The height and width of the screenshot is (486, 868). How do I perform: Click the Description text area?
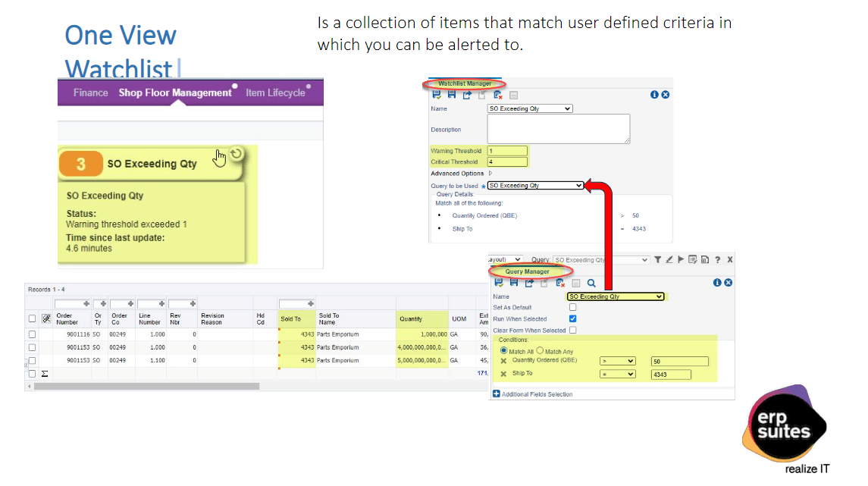point(559,129)
